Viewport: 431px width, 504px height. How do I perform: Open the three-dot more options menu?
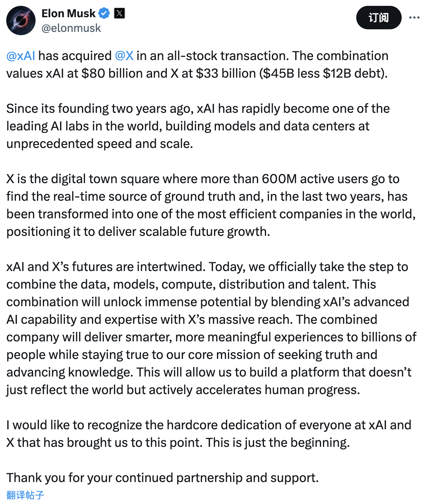(x=414, y=18)
